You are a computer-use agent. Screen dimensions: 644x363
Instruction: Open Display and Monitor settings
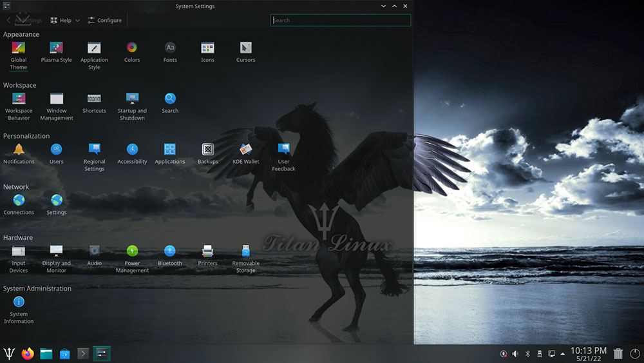tap(57, 251)
